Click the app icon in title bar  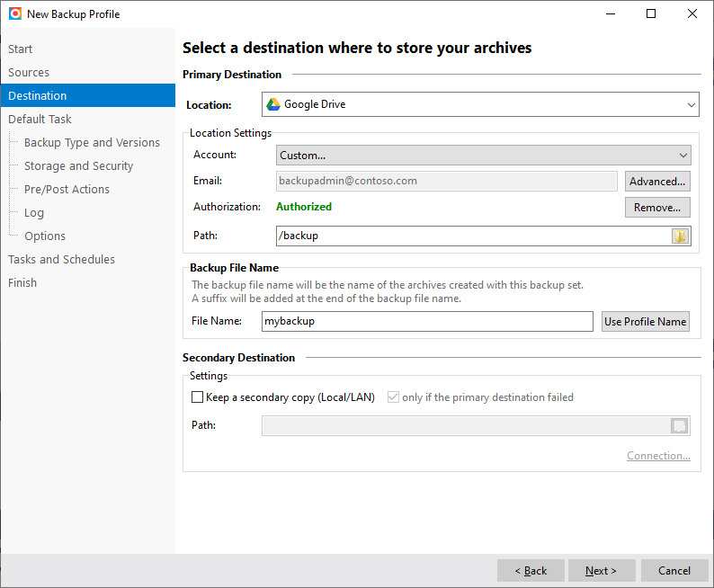[x=14, y=14]
